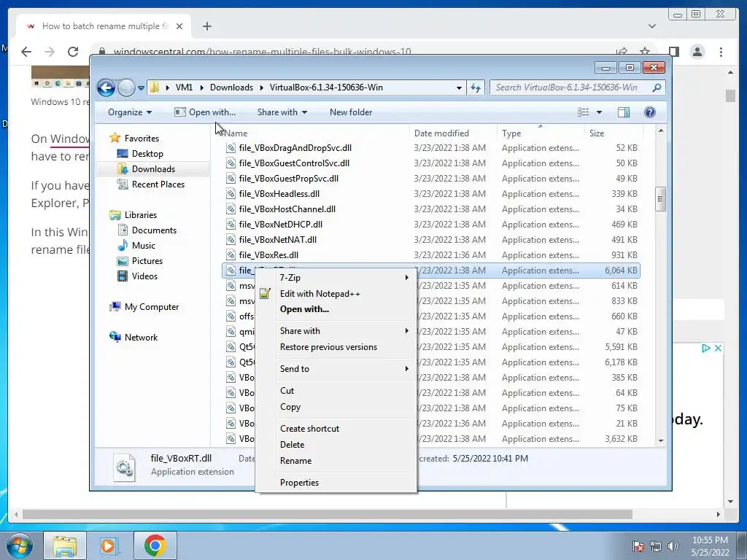
Task: Open Pictures library
Action: 147,261
